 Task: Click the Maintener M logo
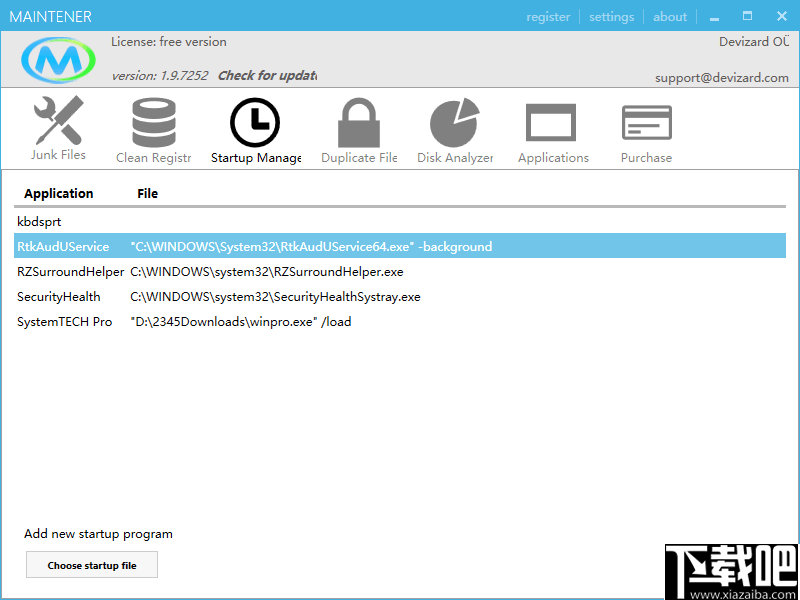click(x=58, y=60)
